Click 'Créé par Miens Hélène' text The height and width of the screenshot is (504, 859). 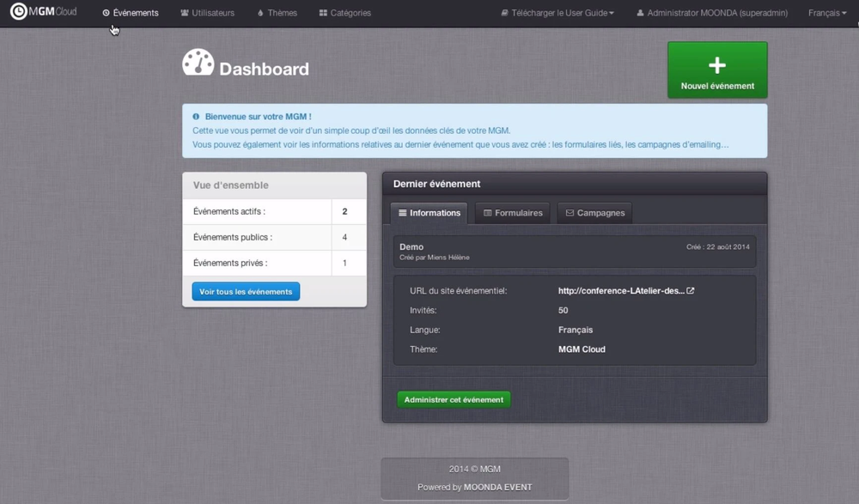[435, 258]
